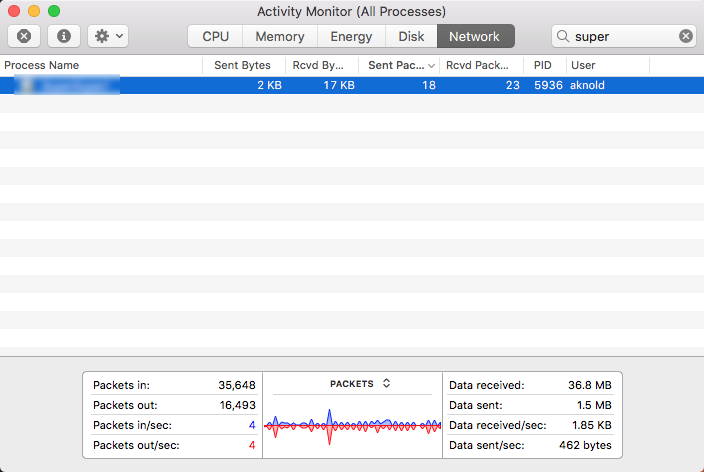Select the Network tab
This screenshot has width=704, height=472.
(474, 36)
